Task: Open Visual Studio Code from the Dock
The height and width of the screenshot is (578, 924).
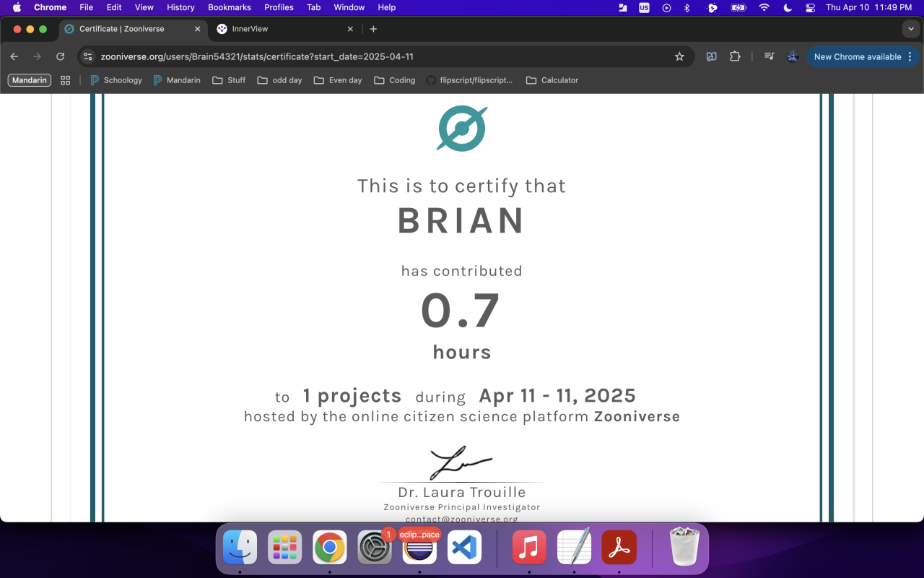Action: (464, 547)
